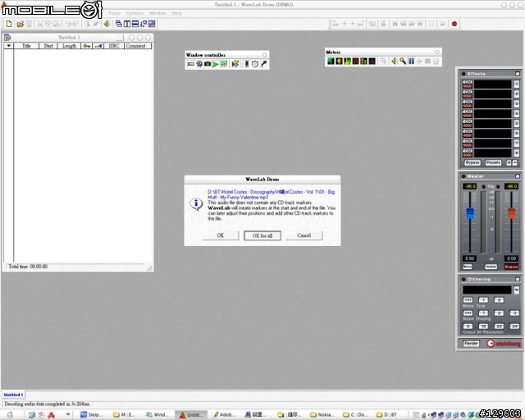
Task: Click the orange right master fader
Action: click(x=511, y=213)
